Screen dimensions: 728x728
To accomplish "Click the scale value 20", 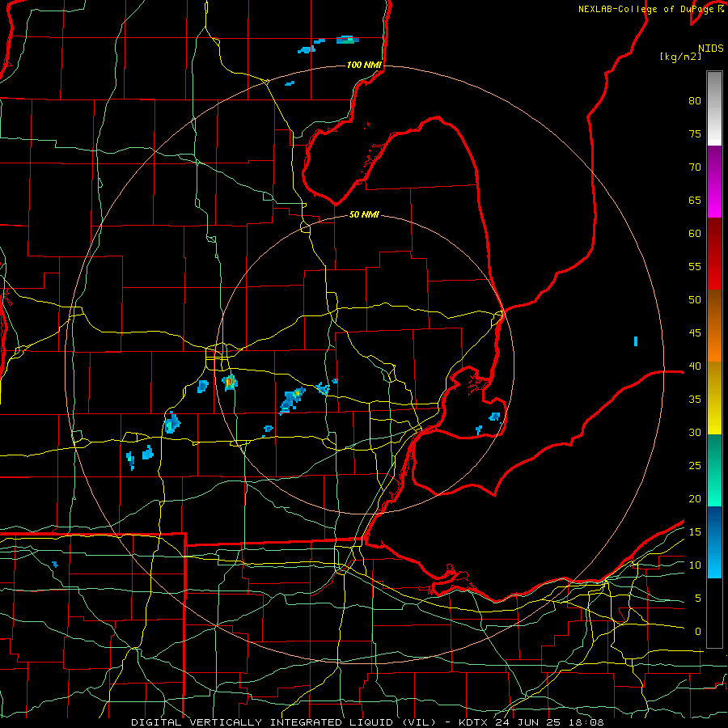I will (695, 499).
